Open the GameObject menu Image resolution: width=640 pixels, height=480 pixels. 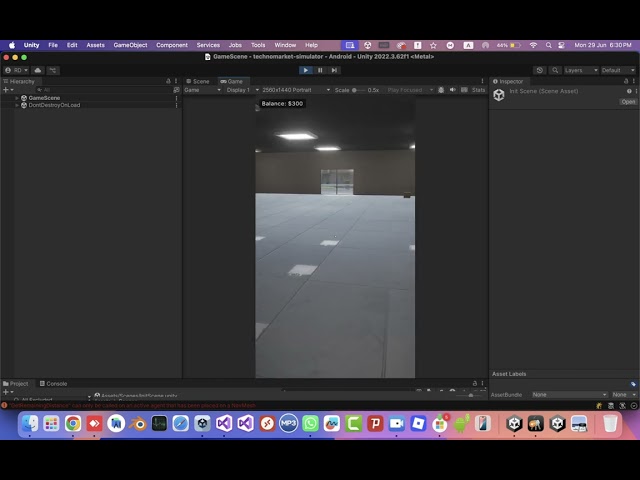130,45
